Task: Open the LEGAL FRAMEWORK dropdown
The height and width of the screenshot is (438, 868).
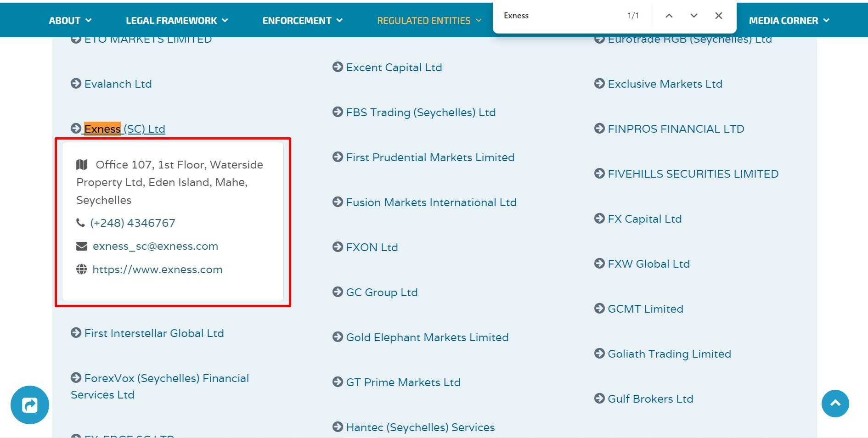Action: (177, 21)
